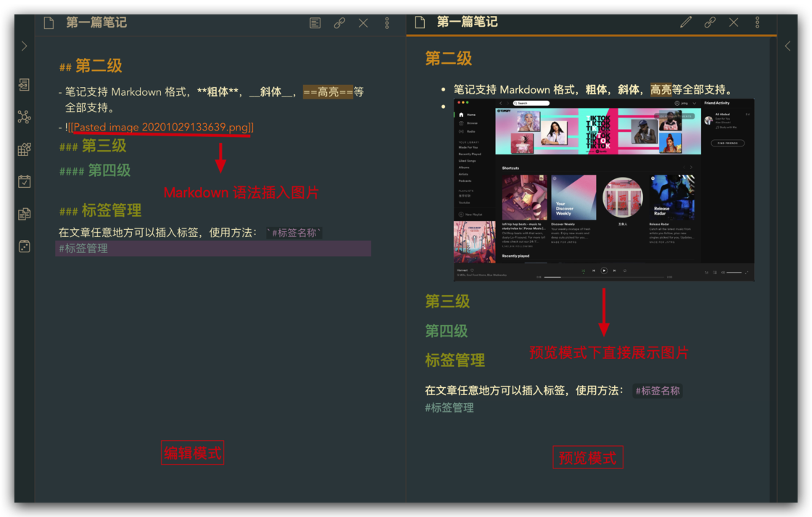Click the '#### 第四级' heading in editor

95,170
